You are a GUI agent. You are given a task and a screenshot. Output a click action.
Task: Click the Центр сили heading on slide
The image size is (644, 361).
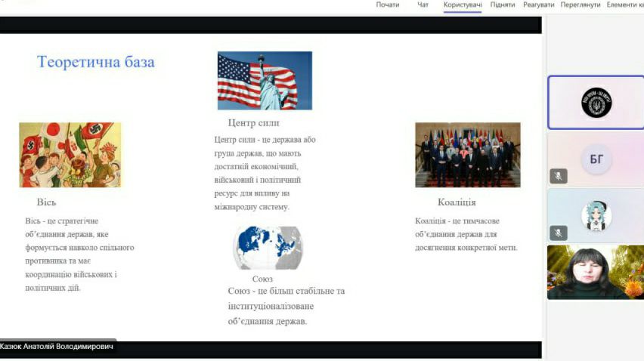pos(253,122)
